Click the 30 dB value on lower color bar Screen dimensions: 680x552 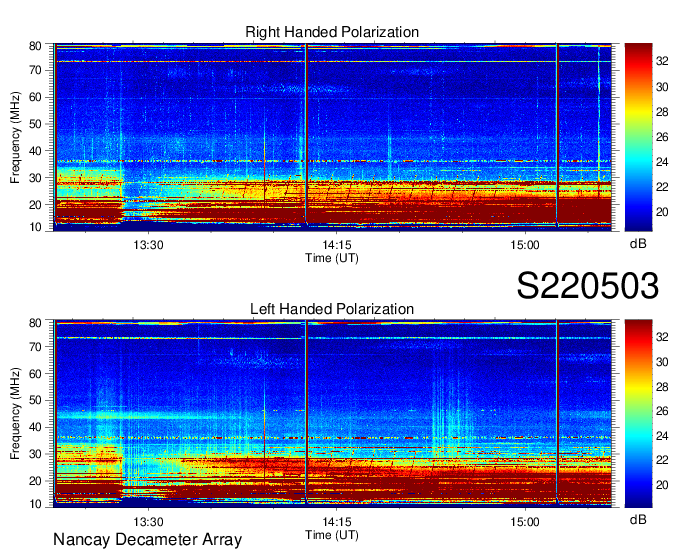[x=662, y=363]
